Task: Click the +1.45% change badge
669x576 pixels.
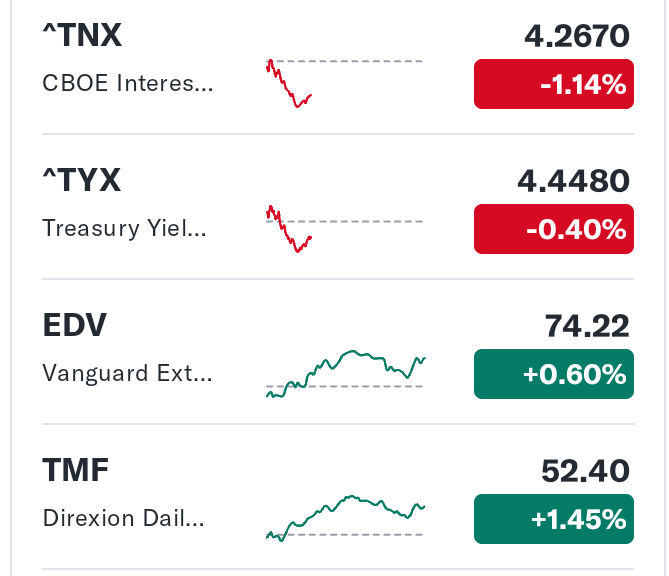Action: pos(554,519)
